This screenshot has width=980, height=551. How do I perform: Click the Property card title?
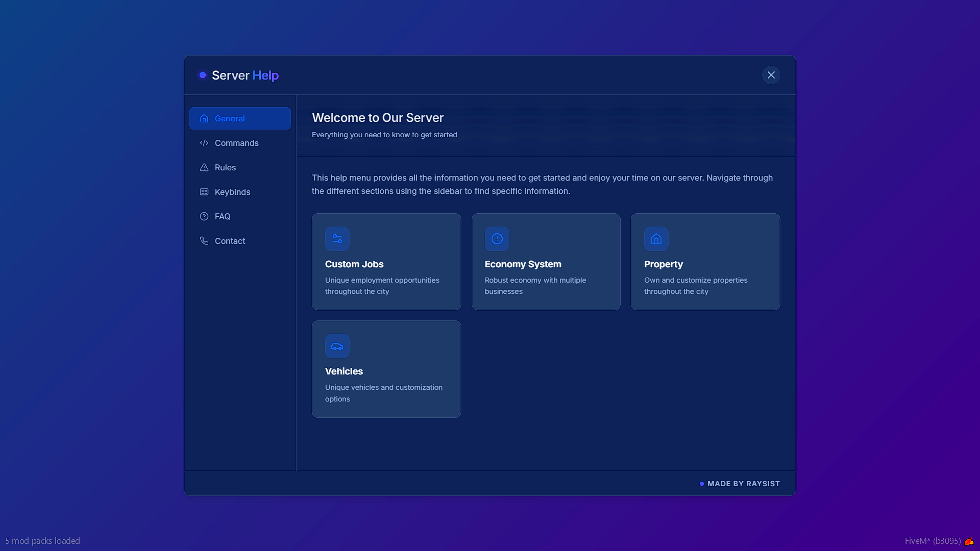(x=663, y=264)
